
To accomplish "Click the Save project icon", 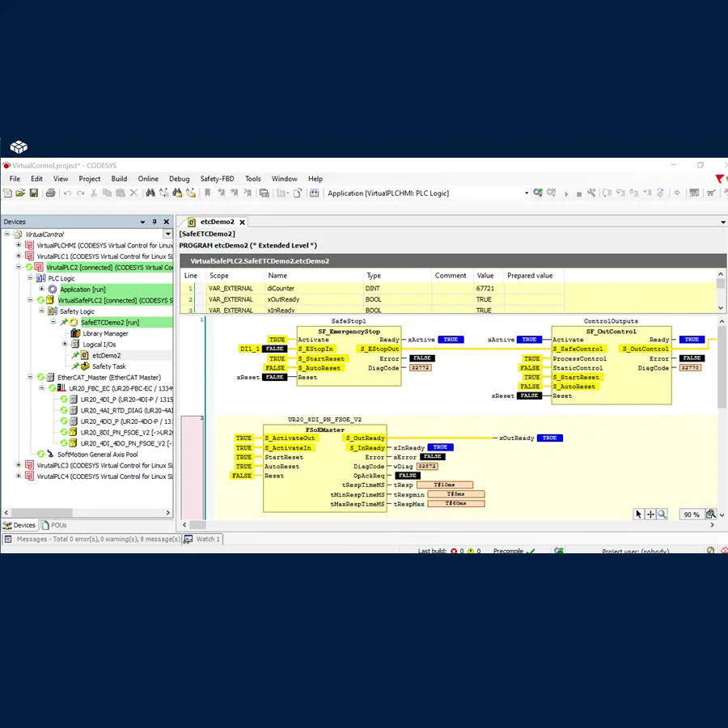I will click(33, 193).
